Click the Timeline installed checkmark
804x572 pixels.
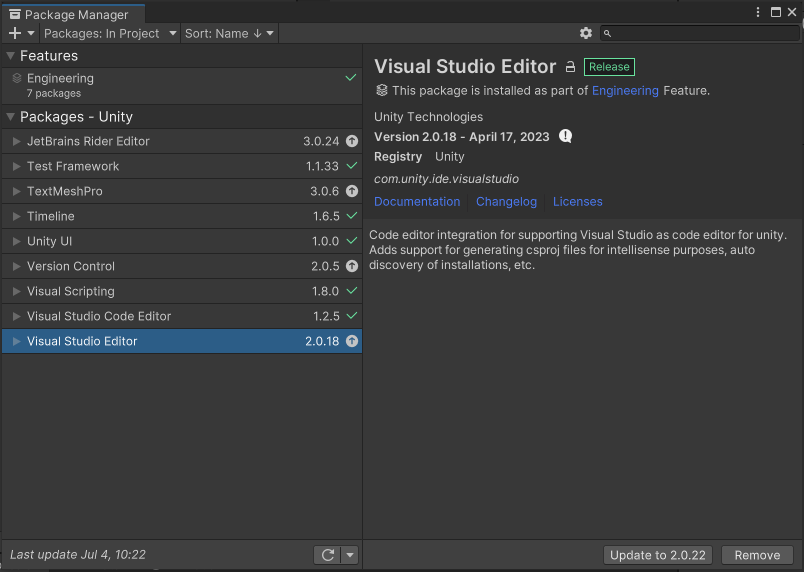352,216
